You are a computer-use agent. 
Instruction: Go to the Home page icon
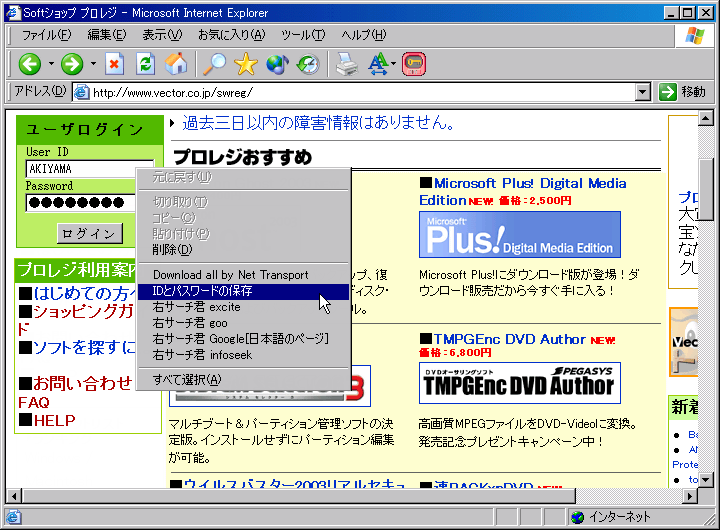click(176, 64)
